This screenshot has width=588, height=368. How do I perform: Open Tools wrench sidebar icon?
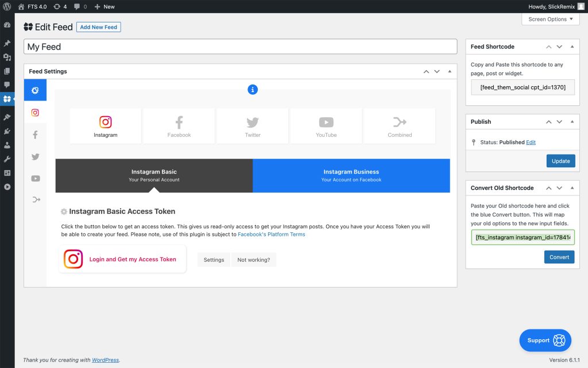(7, 159)
